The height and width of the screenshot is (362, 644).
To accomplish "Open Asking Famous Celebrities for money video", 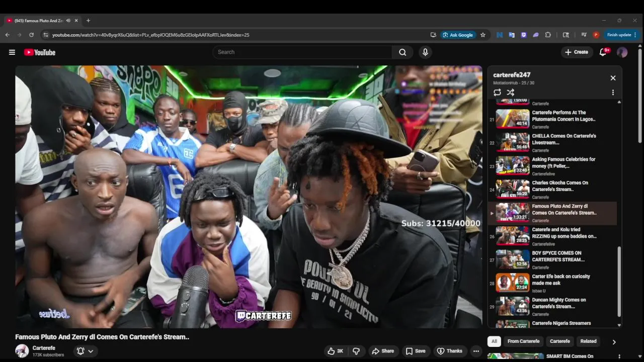I will click(x=552, y=166).
